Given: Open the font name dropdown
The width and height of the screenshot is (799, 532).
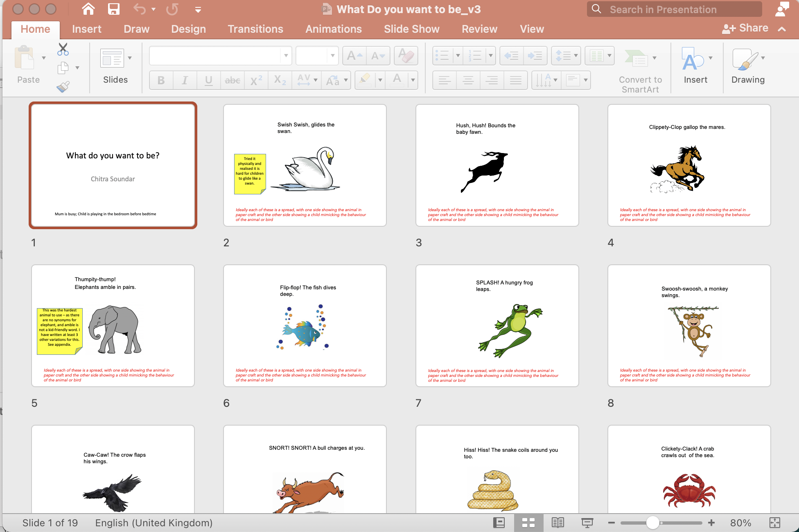Looking at the screenshot, I should [x=286, y=56].
